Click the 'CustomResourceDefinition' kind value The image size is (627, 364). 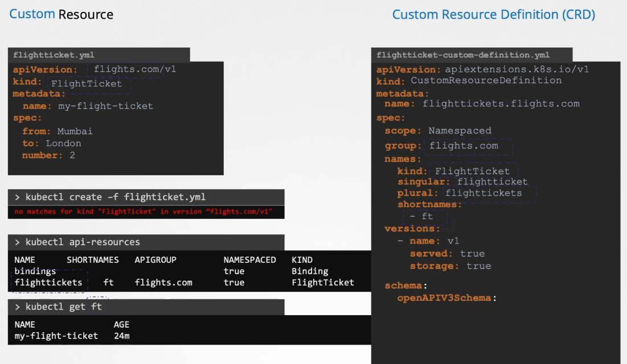(486, 81)
